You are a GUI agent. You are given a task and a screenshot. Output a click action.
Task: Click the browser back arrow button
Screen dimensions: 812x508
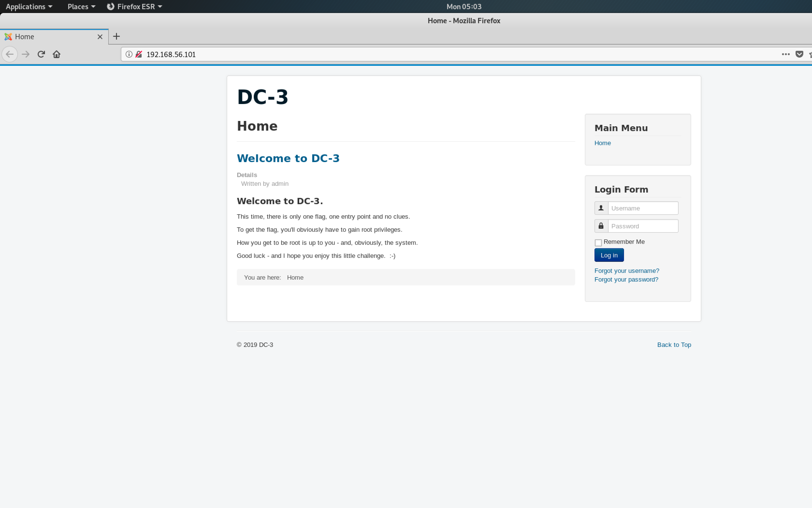tap(10, 54)
